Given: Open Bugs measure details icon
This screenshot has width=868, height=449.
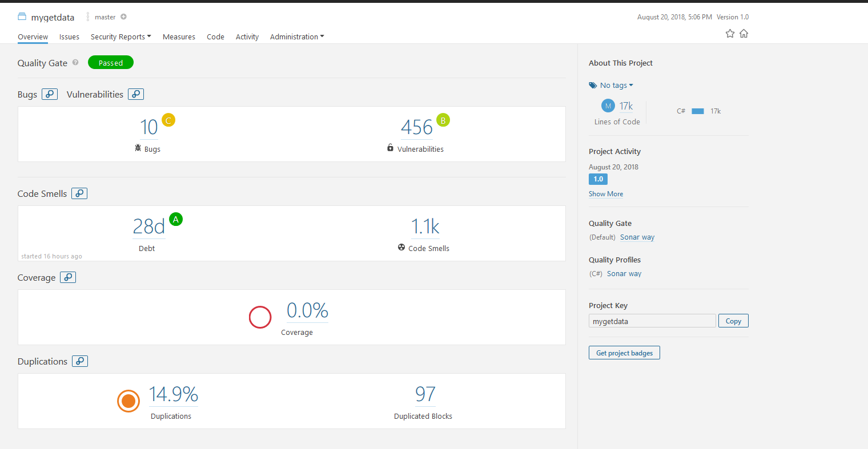Looking at the screenshot, I should 50,94.
